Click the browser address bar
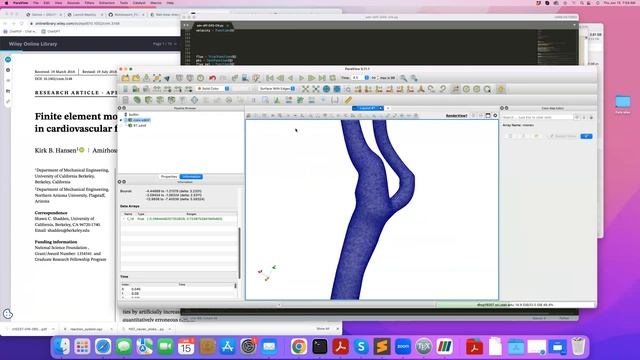Screen dimensions: 640x360 [x=104, y=23]
